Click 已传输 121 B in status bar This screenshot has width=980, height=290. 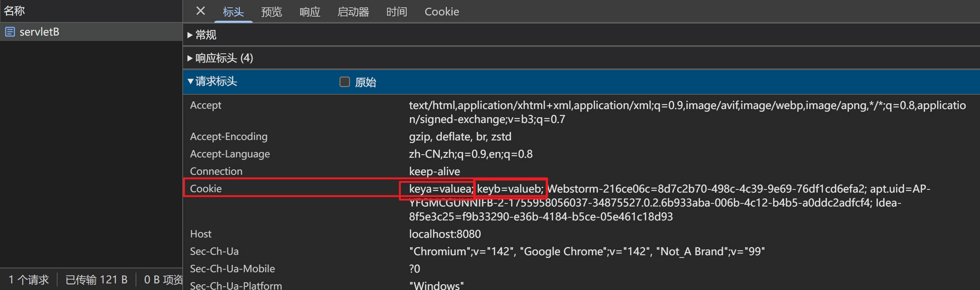(x=97, y=280)
